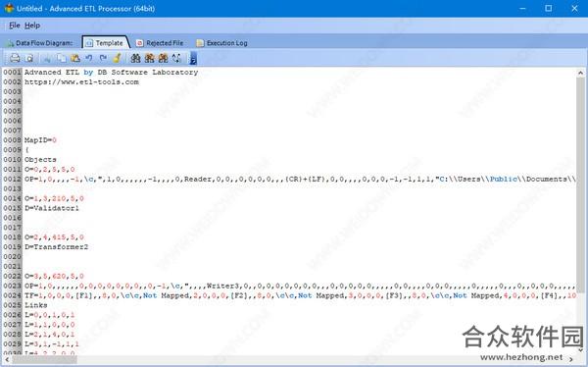Screen dimensions: 588x367
Task: Click the line 'Advanced ETL by DB Software Laboratory'
Action: click(x=112, y=72)
